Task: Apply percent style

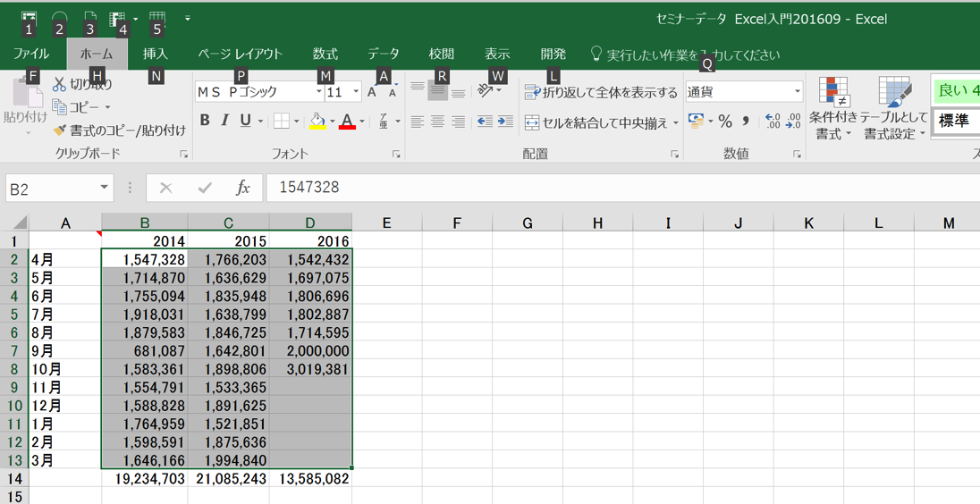Action: [x=725, y=122]
